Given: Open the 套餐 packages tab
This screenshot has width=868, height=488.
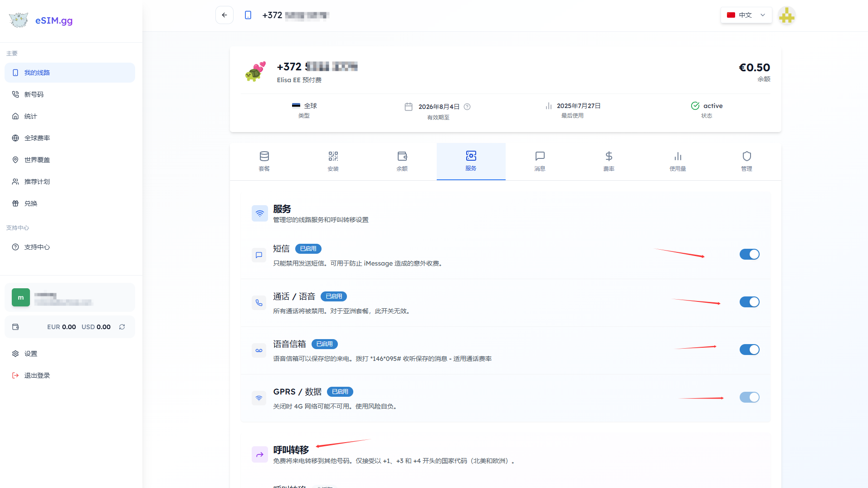Looking at the screenshot, I should tap(264, 161).
